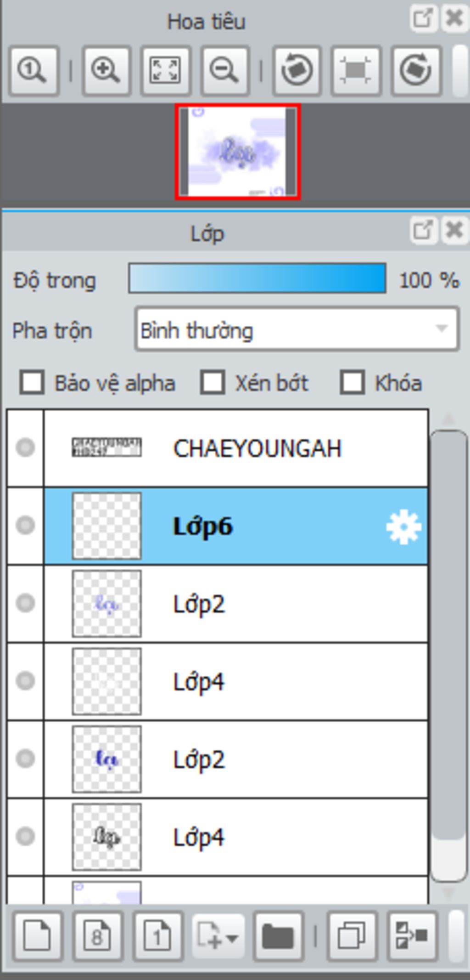Create a new color layer

[x=38, y=936]
